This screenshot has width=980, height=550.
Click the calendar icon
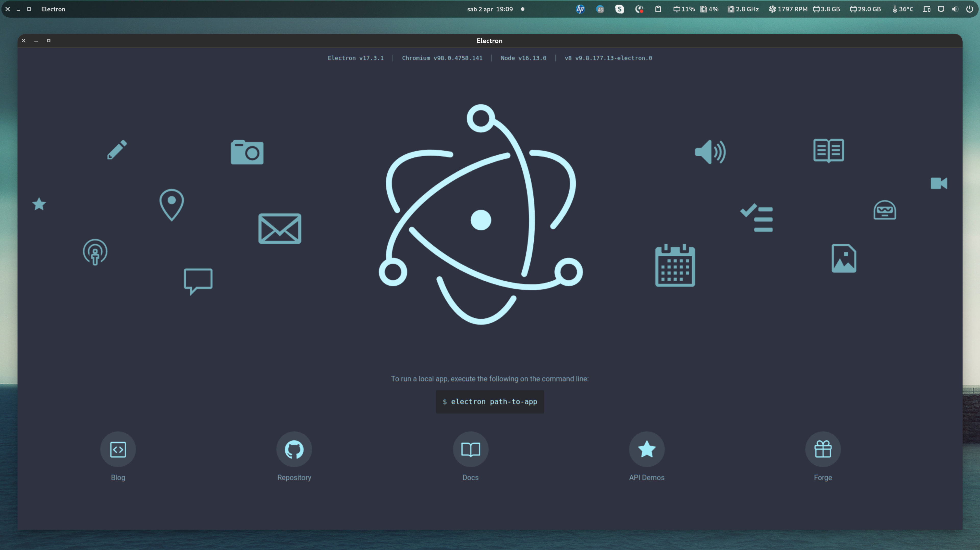(675, 266)
